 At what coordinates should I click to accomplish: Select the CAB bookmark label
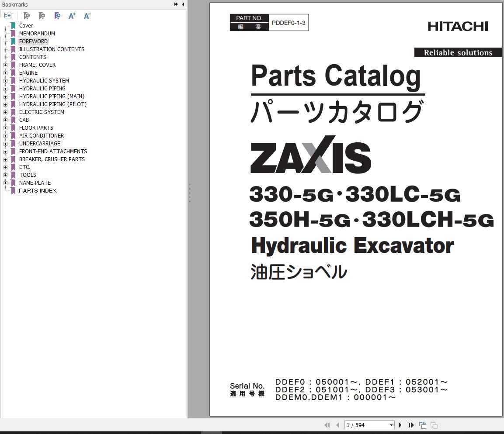24,120
